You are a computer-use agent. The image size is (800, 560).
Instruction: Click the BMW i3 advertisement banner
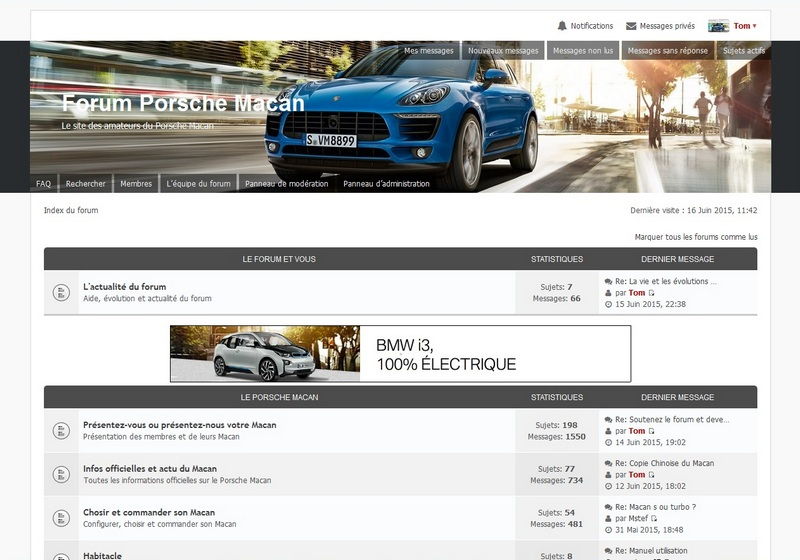(x=401, y=353)
